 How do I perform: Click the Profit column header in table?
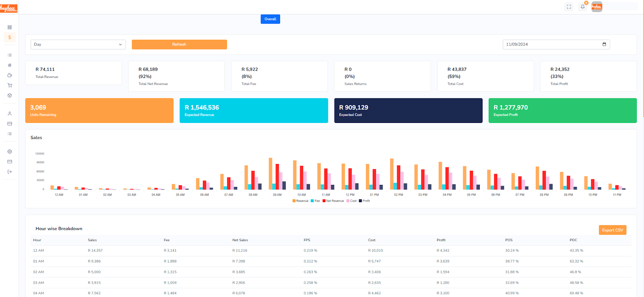[441, 240]
